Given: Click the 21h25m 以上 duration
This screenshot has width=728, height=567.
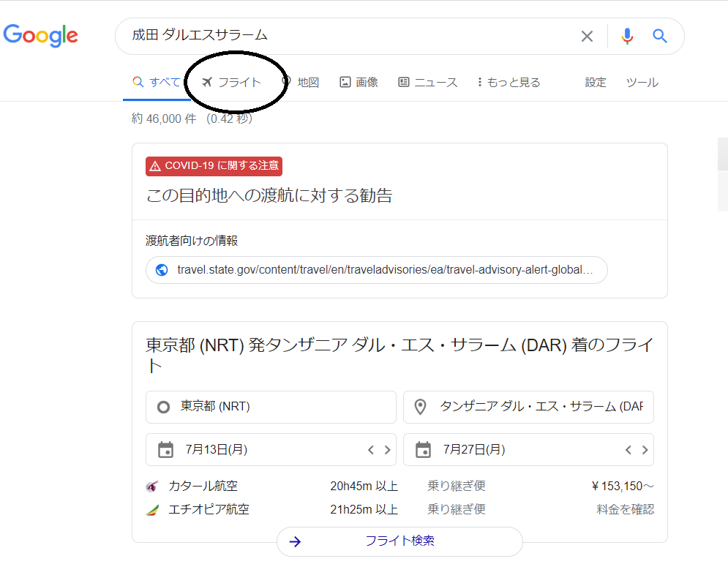Looking at the screenshot, I should pos(364,509).
